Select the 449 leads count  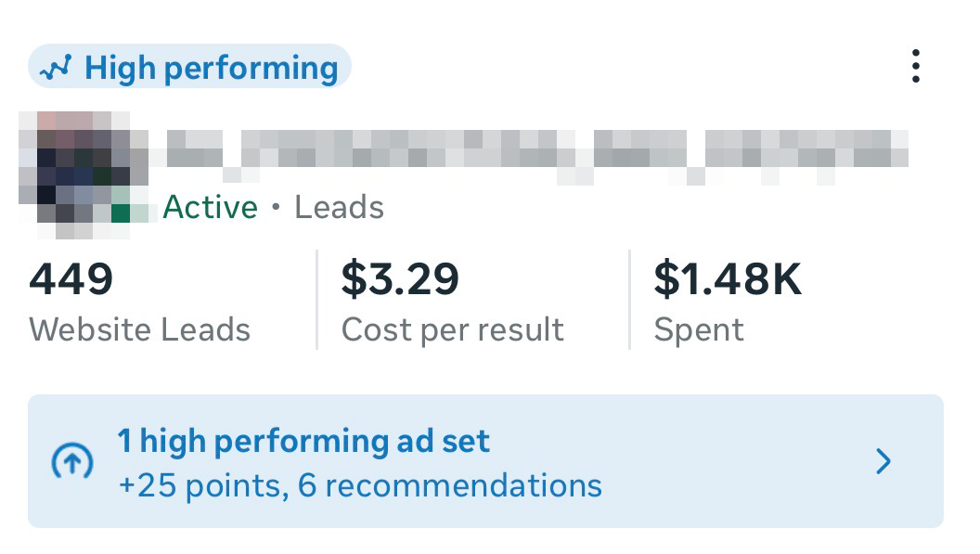(71, 279)
